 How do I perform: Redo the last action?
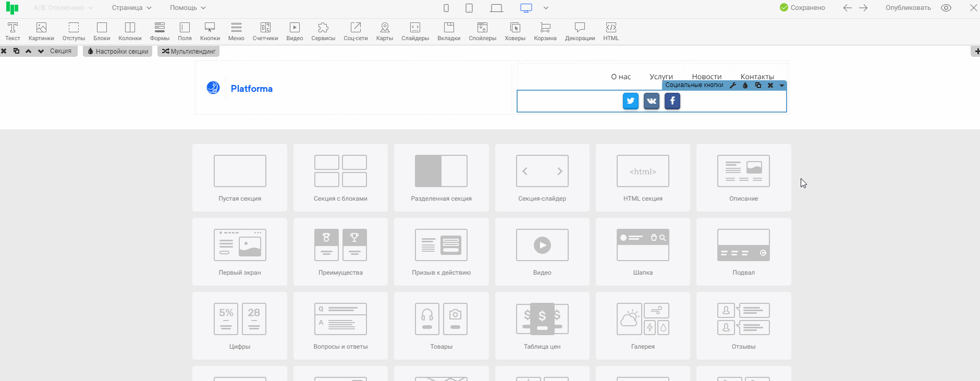click(x=863, y=8)
